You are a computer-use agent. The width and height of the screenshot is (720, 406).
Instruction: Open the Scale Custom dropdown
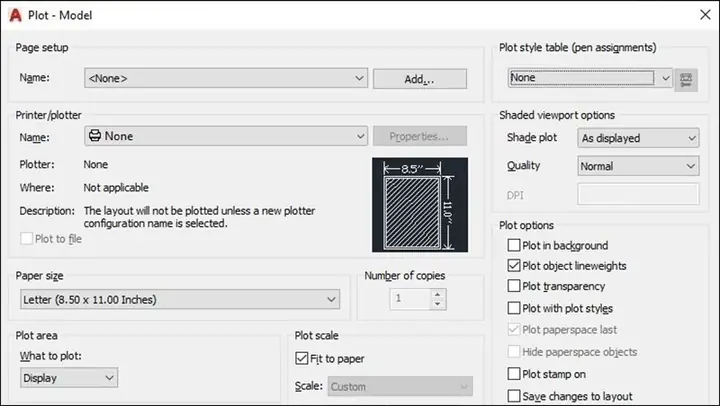[x=400, y=386]
